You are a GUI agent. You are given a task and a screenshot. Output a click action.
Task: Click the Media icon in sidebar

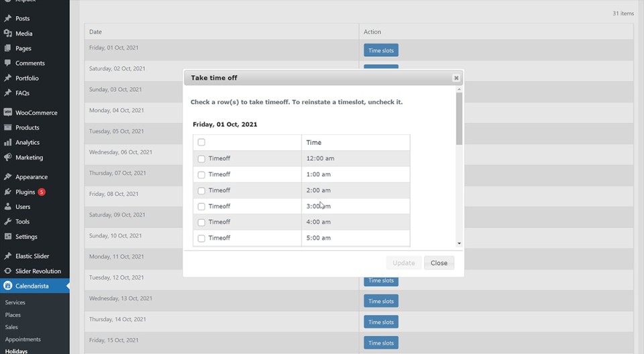click(8, 34)
